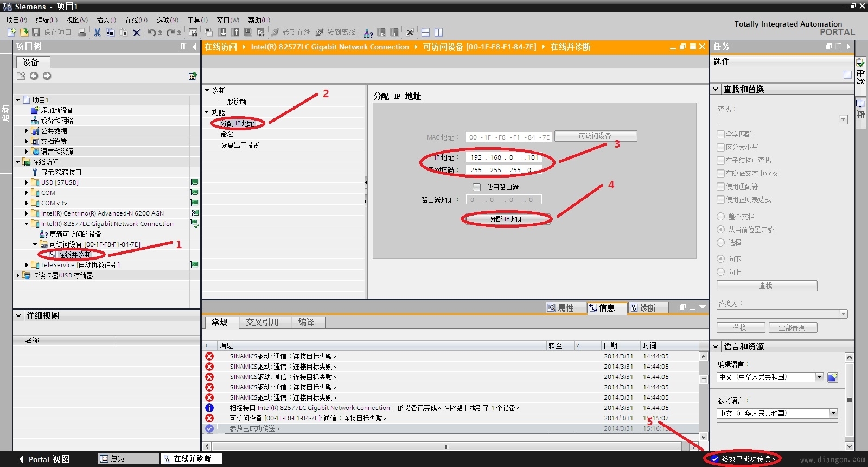Collapse the 在线访问 tree node
Viewport: 868px width, 467px height.
coord(18,162)
